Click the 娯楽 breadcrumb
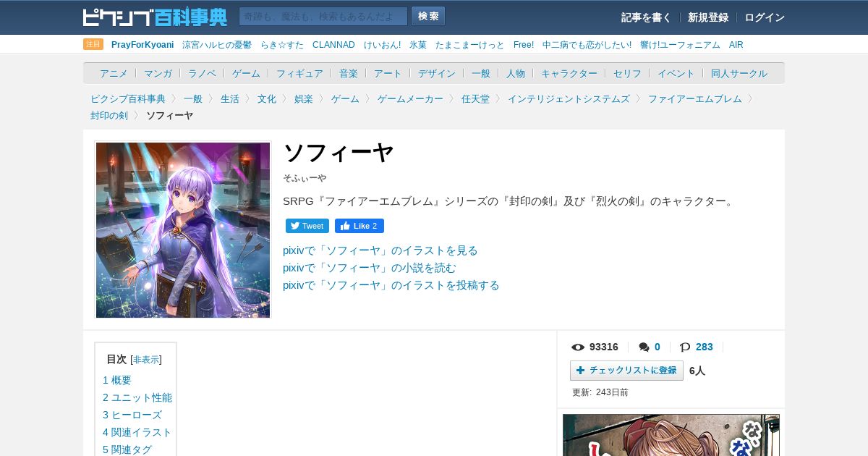 coord(304,98)
